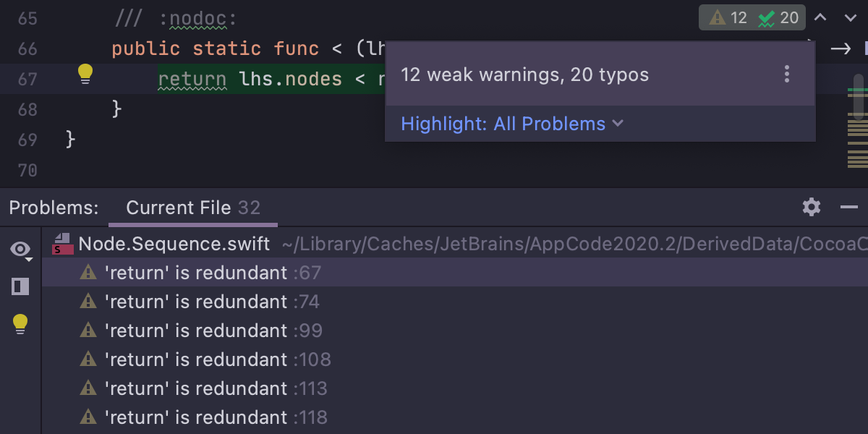The image size is (868, 434).
Task: Click the lightbulb quick-fix icon on line 67
Action: coord(85,73)
